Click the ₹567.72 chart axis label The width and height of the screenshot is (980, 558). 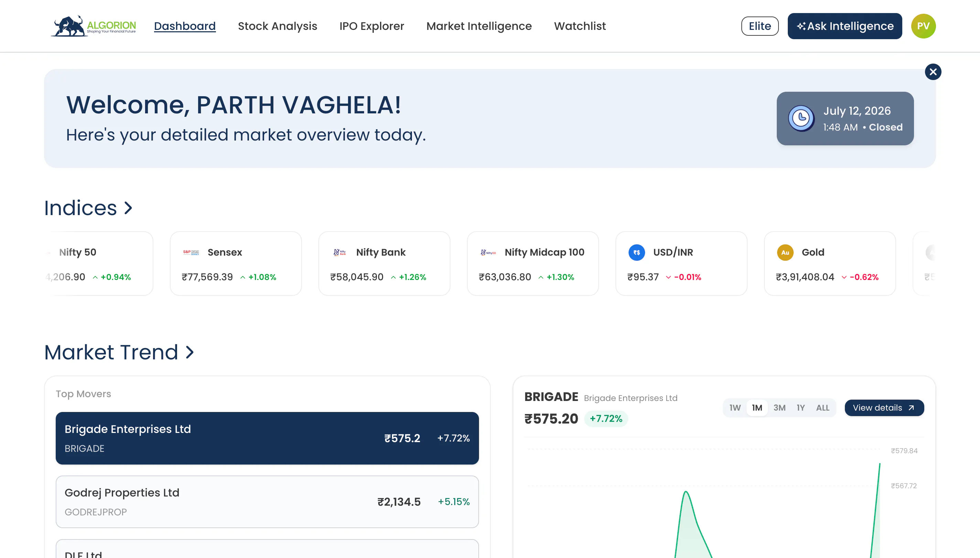(x=904, y=486)
